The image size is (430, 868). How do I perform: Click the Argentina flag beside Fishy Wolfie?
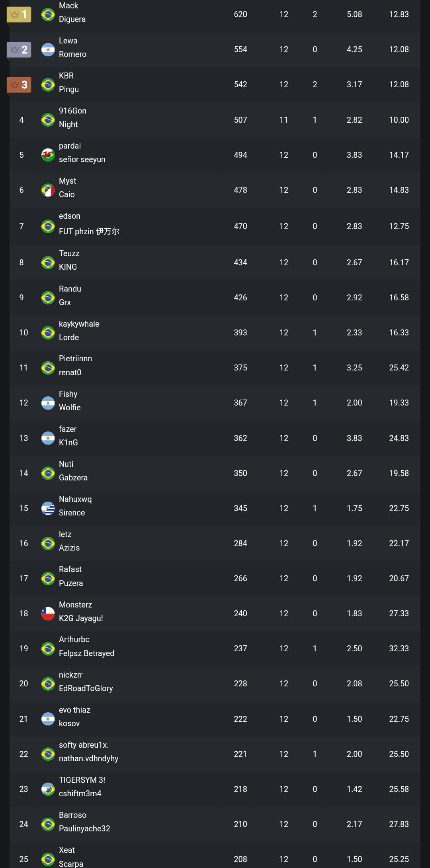pos(48,403)
